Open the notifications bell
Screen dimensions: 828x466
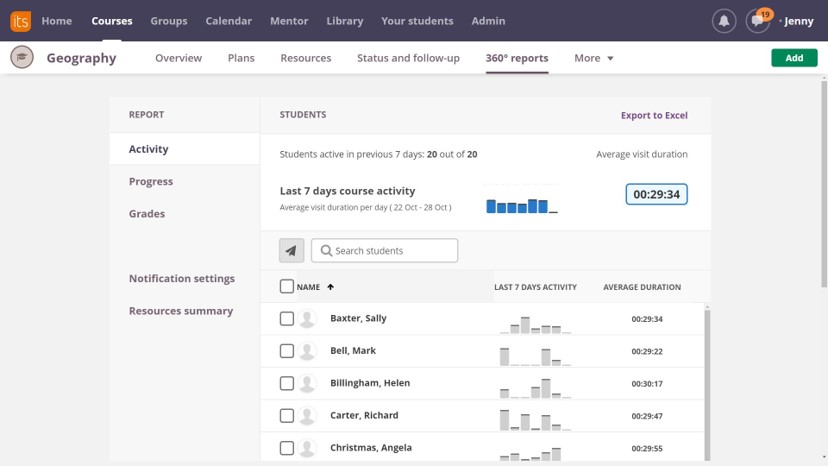(x=723, y=21)
